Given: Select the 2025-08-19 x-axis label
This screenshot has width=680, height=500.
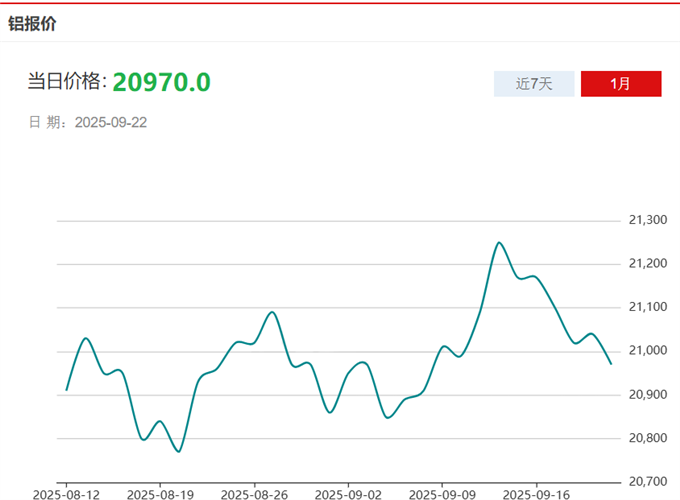Looking at the screenshot, I should click(160, 494).
